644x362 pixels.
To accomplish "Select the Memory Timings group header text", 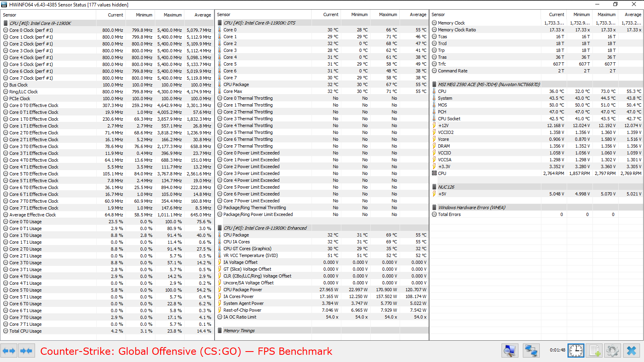I will tap(239, 331).
